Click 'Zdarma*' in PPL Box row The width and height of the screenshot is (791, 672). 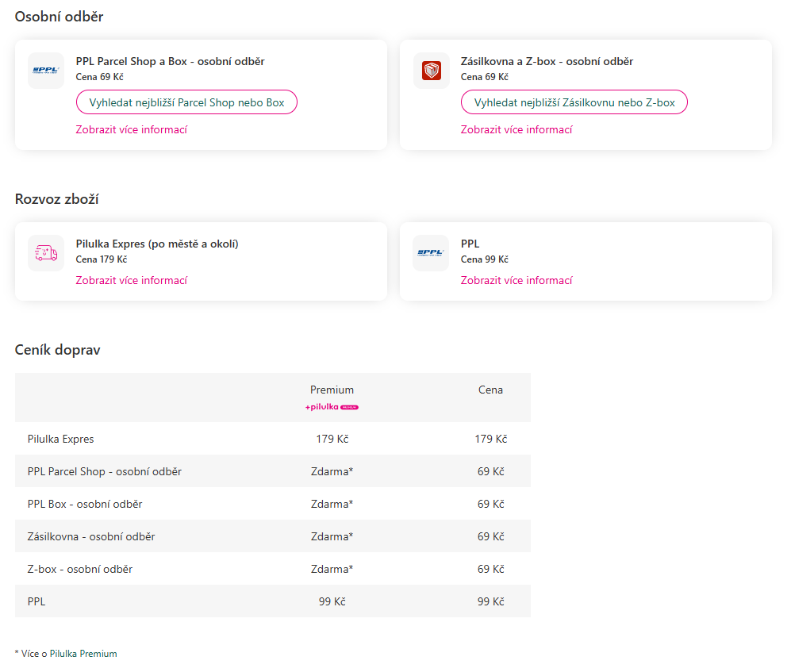pos(332,504)
